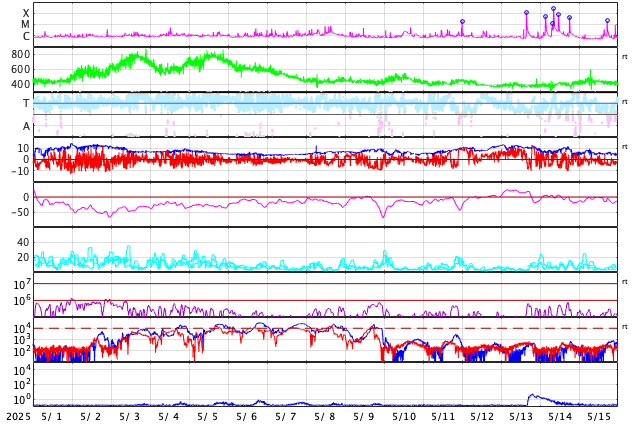Image resolution: width=634 pixels, height=424 pixels.
Task: Click the 5/ 2 date label
Action: tap(91, 417)
